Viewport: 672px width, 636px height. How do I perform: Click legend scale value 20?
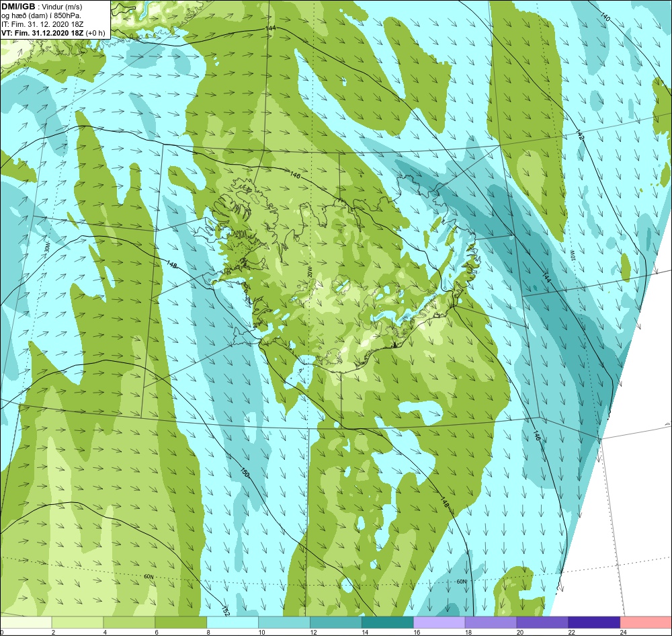point(520,632)
